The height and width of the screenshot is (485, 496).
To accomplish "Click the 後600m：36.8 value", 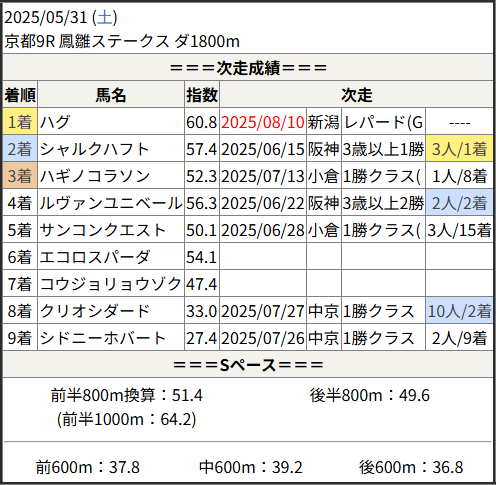I will coord(411,467).
